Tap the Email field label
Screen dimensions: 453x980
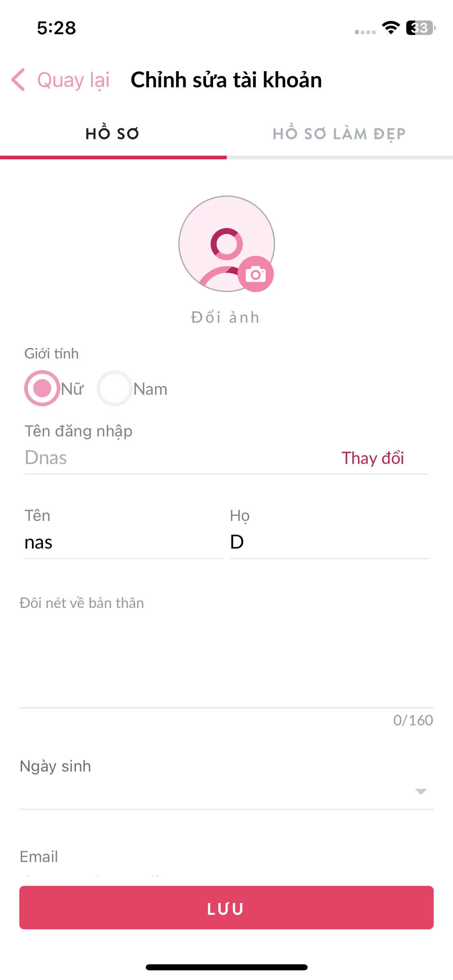point(39,857)
